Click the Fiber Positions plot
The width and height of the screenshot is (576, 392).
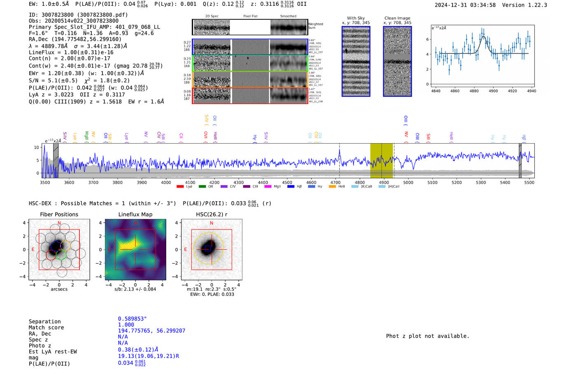(59, 250)
